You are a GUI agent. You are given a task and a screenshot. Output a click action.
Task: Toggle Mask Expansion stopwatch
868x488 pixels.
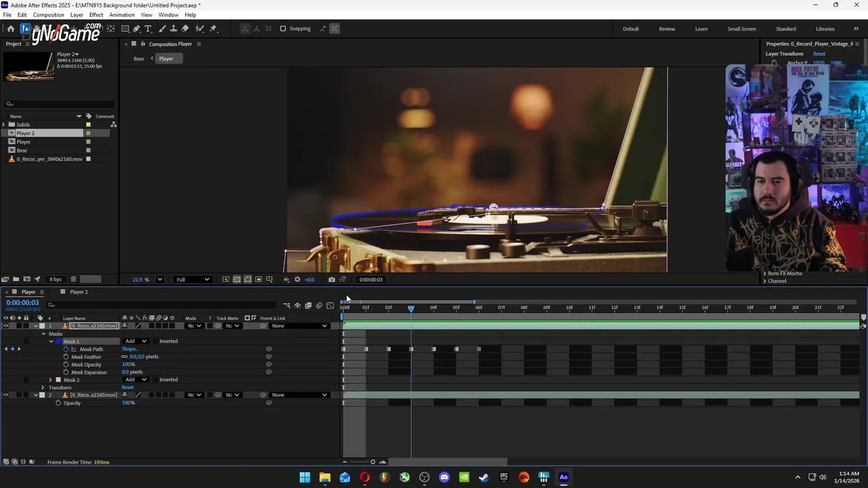coord(66,372)
